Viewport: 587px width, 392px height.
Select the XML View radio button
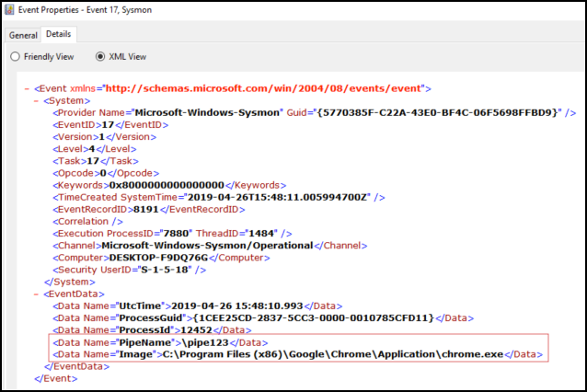click(100, 56)
